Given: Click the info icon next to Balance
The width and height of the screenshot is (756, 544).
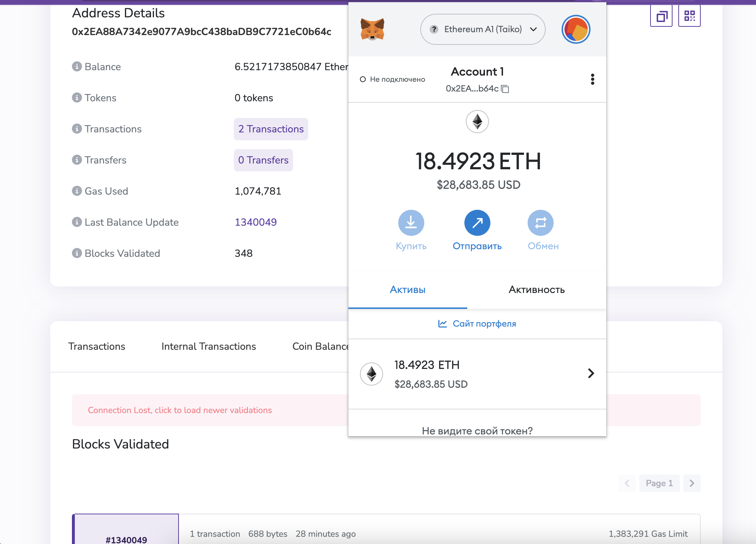Looking at the screenshot, I should (x=77, y=67).
